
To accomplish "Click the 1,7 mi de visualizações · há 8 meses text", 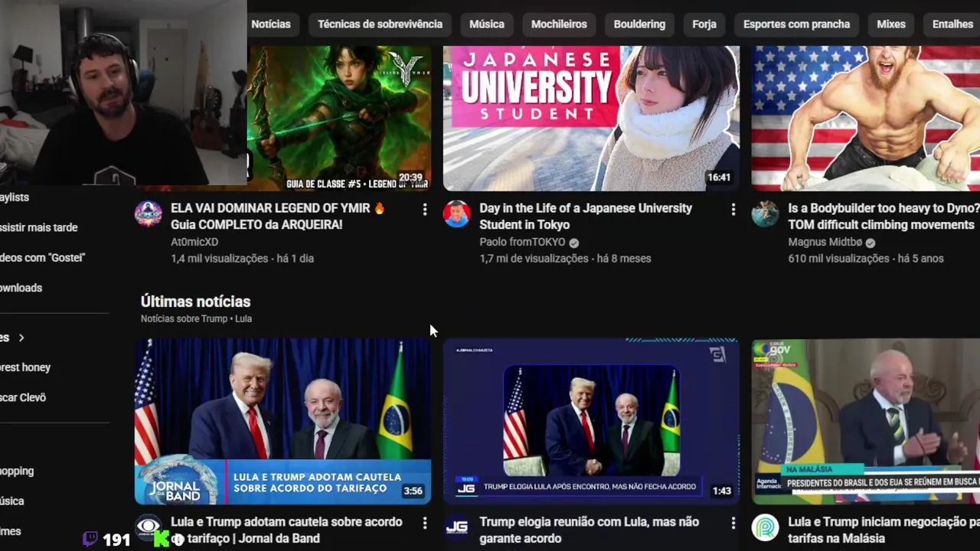I will [565, 259].
